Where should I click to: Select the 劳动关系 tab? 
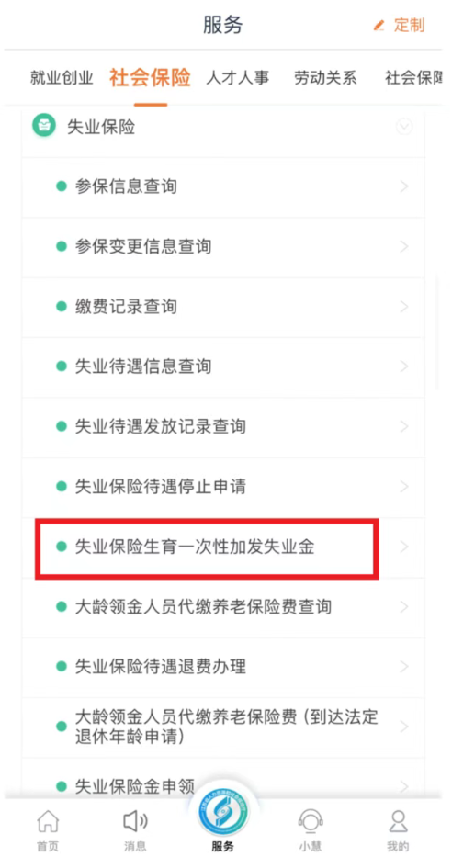coord(325,78)
